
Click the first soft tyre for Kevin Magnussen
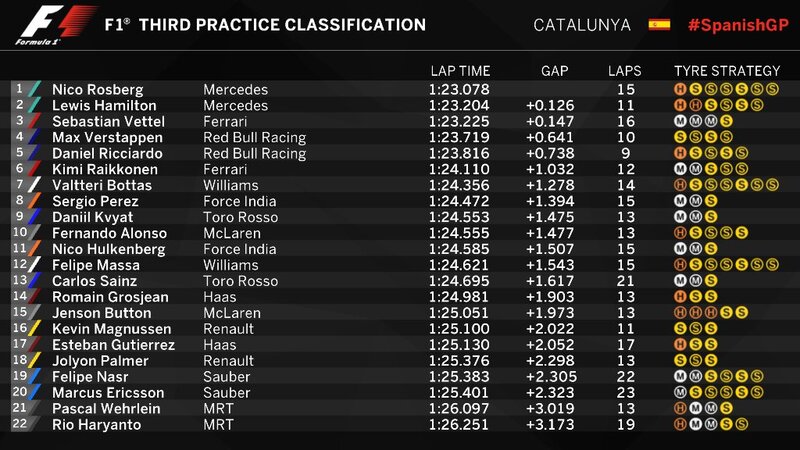pos(680,329)
